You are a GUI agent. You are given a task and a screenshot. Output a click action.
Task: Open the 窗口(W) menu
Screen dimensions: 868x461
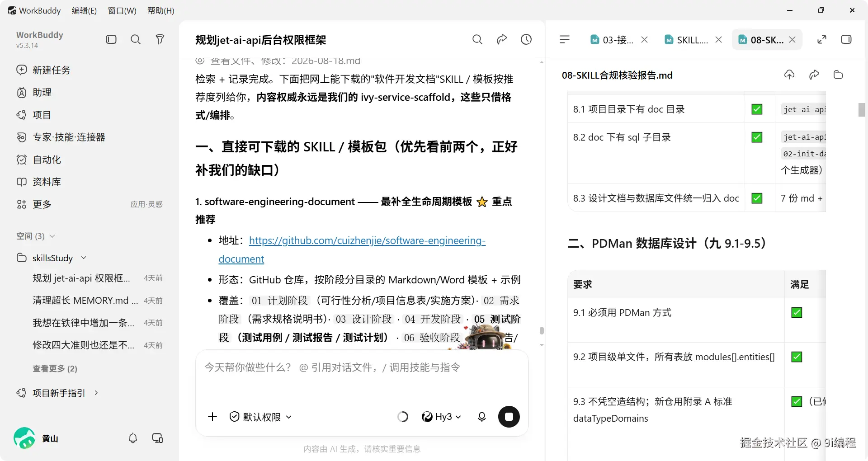point(122,10)
